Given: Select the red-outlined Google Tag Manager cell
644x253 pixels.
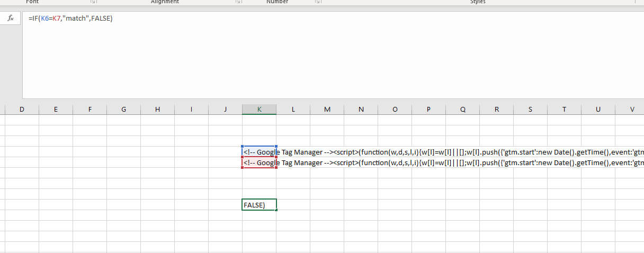Looking at the screenshot, I should 259,162.
